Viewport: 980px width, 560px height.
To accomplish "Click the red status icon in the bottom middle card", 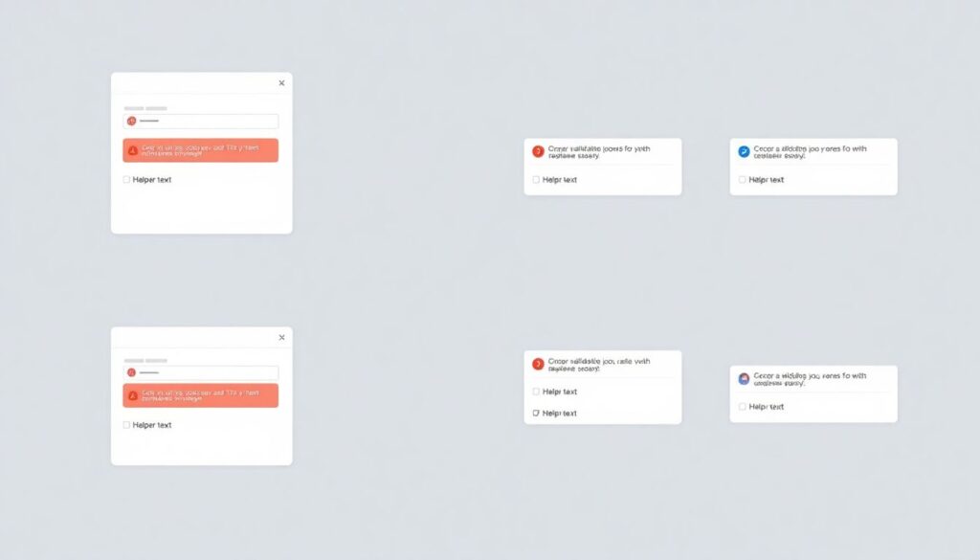I will click(538, 364).
